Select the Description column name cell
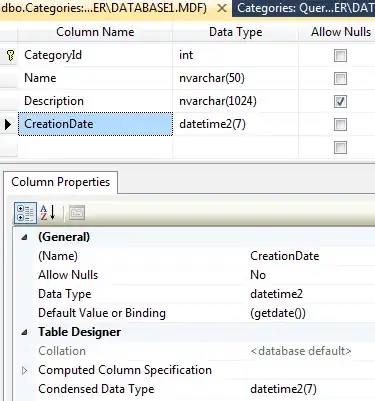This screenshot has height=401, width=375. [95, 101]
